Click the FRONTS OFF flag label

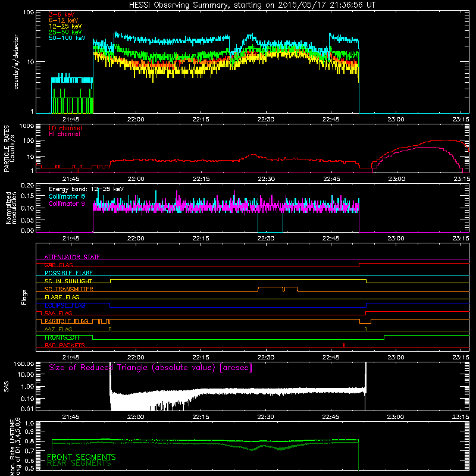62,337
